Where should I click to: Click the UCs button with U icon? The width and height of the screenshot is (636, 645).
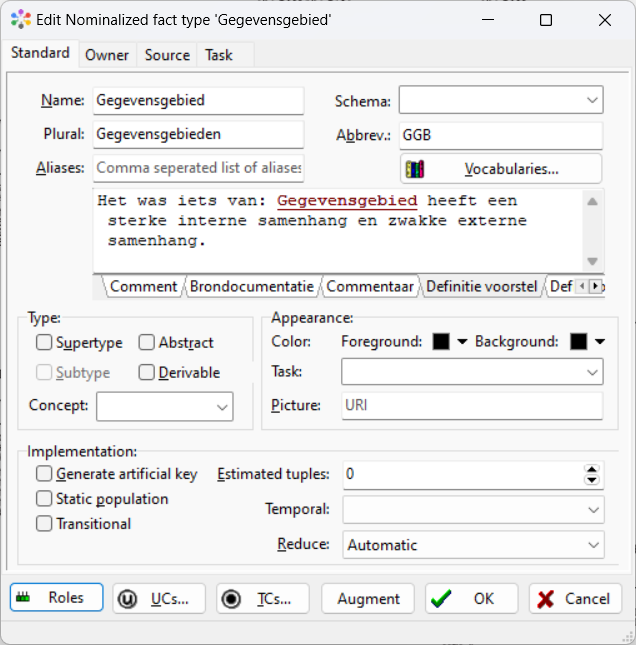point(159,598)
